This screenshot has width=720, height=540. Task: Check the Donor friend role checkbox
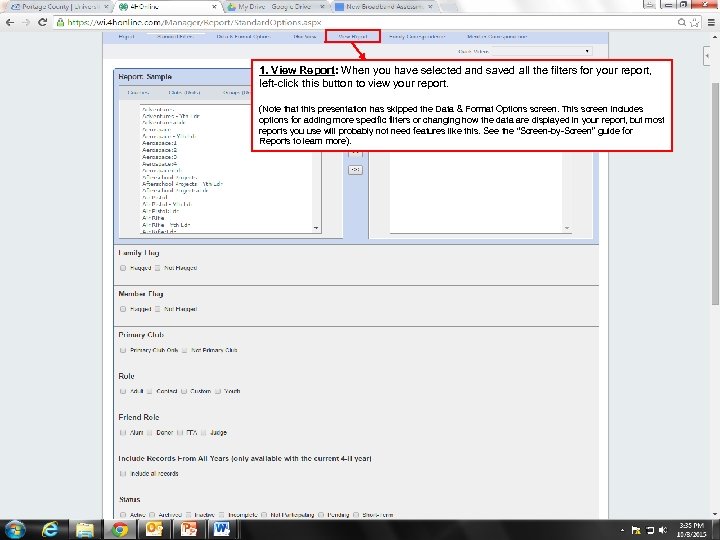click(149, 433)
